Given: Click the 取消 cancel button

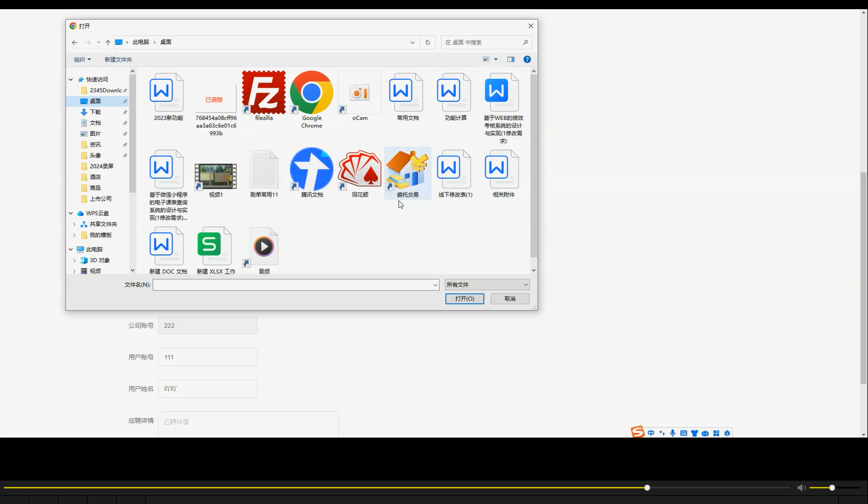Looking at the screenshot, I should pyautogui.click(x=510, y=299).
